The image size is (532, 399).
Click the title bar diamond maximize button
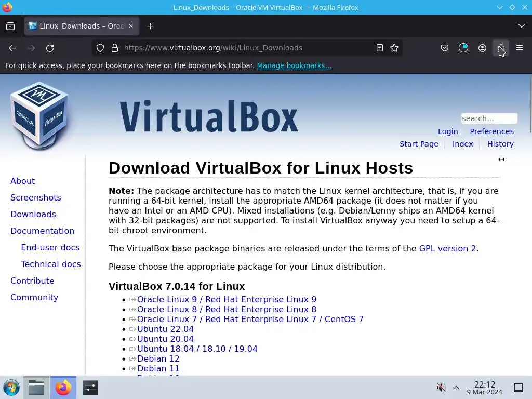point(512,7)
